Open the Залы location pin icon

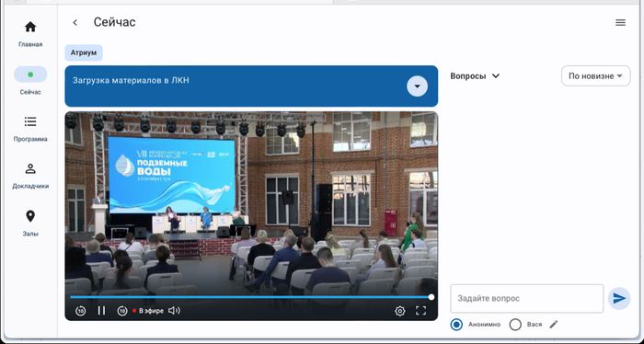(x=30, y=216)
